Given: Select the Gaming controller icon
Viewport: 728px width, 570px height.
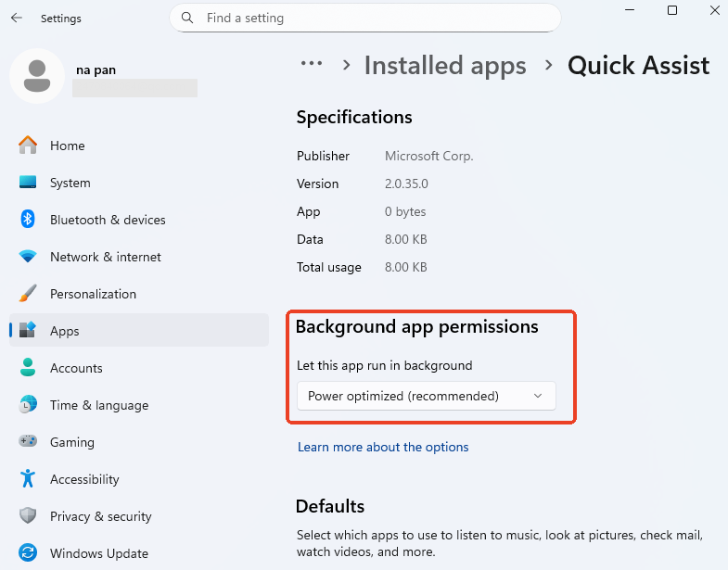Looking at the screenshot, I should coord(28,442).
